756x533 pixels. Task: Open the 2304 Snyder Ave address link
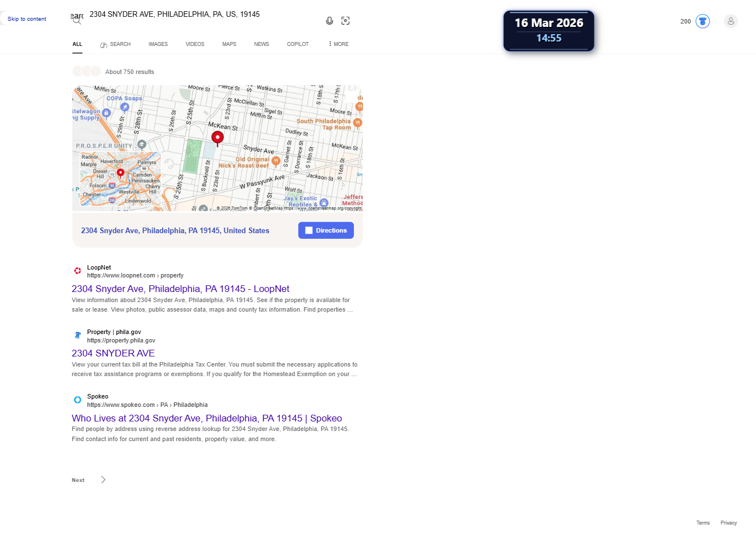point(175,230)
